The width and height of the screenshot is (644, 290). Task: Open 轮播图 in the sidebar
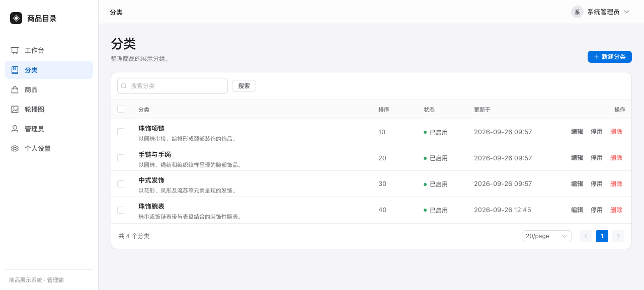tap(49, 110)
